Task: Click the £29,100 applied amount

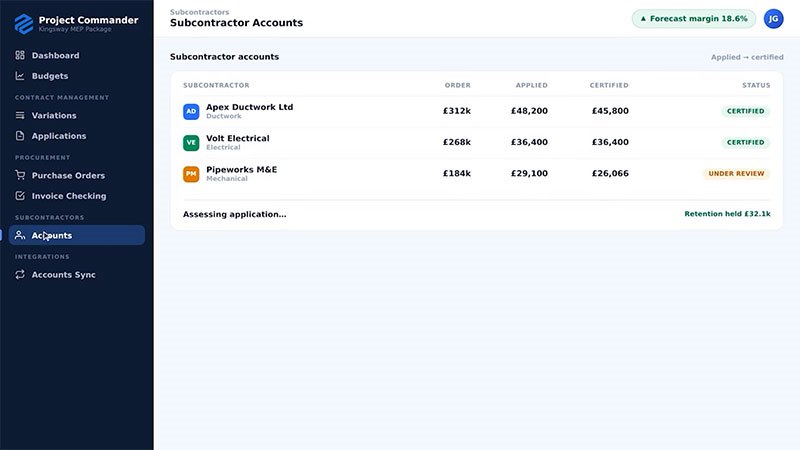Action: (x=529, y=173)
